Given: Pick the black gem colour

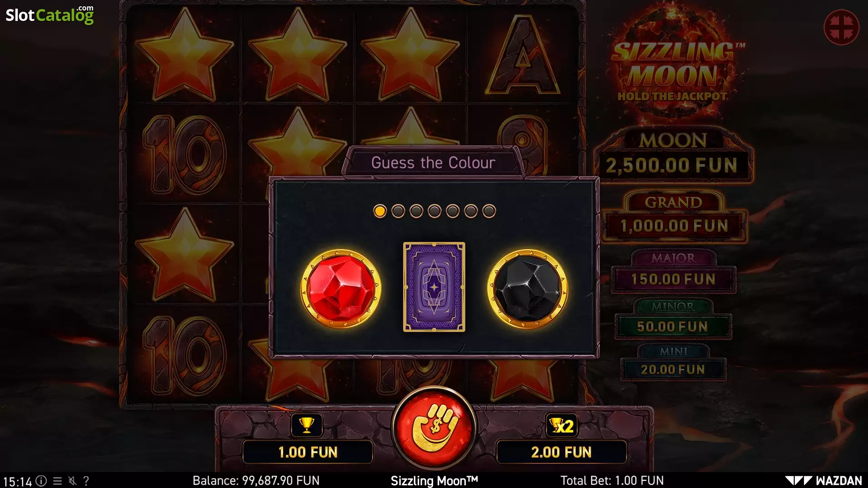Looking at the screenshot, I should 527,289.
